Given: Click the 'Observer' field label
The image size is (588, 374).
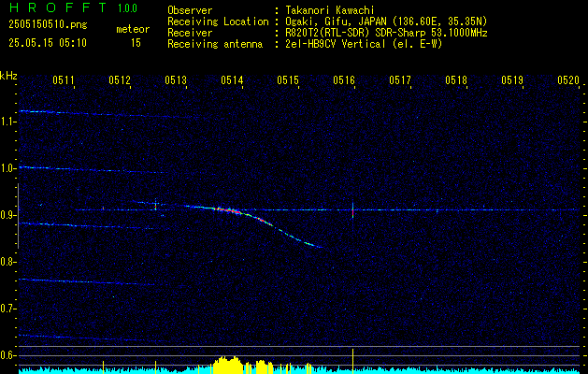Looking at the screenshot, I should [x=190, y=10].
